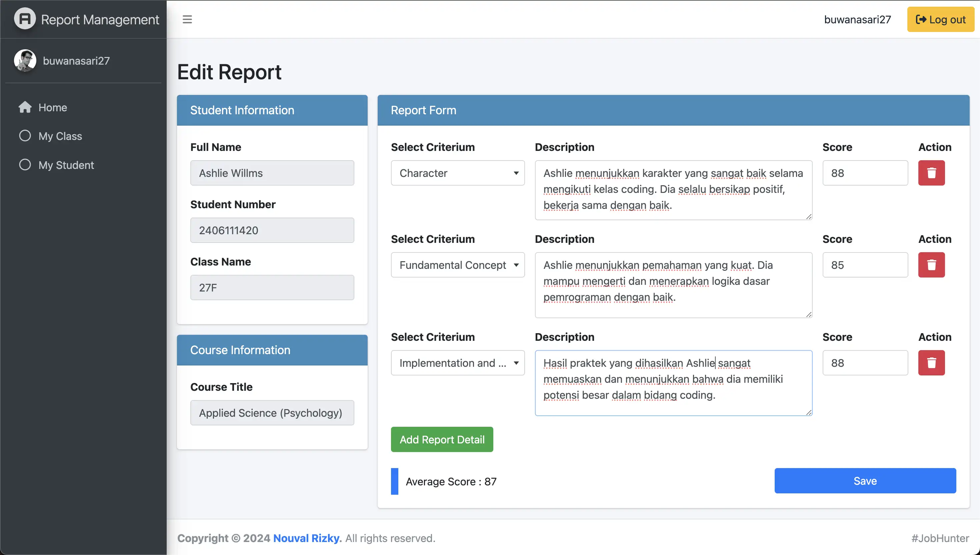The width and height of the screenshot is (980, 555).
Task: Click the Edit Report heading
Action: coord(229,72)
